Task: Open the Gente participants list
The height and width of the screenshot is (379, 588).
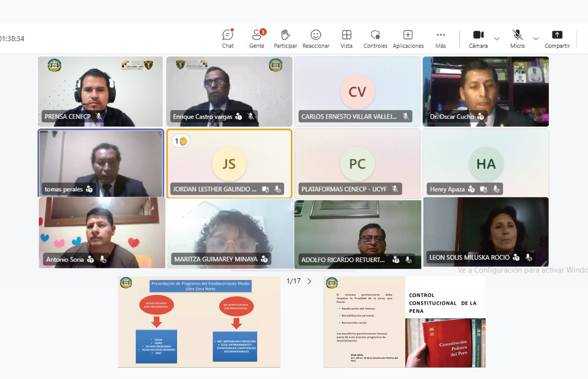Action: click(x=257, y=39)
